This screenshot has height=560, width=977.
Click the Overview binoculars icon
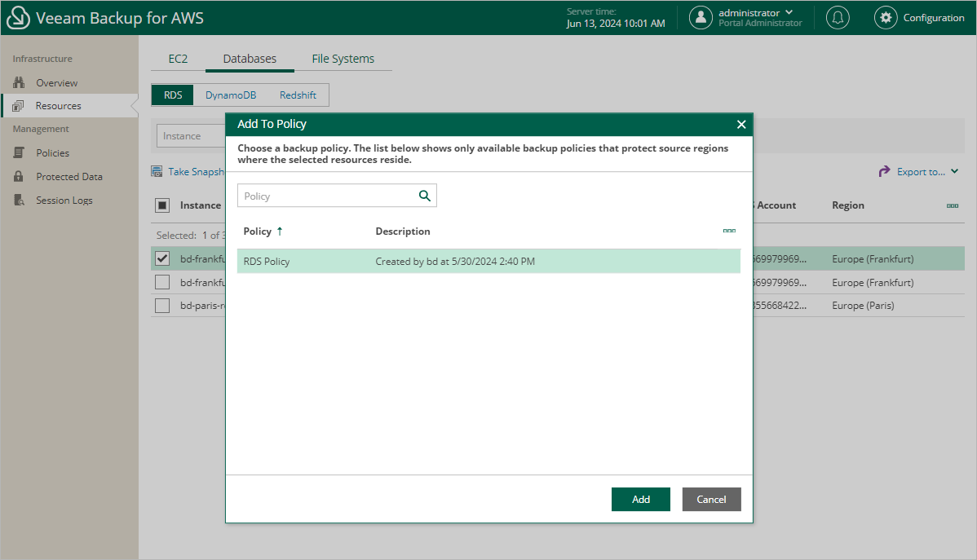(19, 82)
